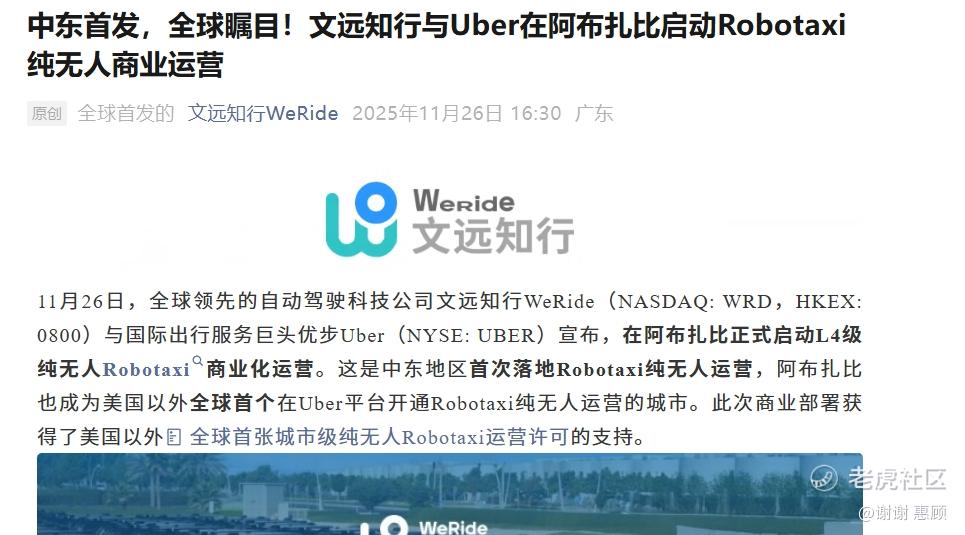Open 全球首张城市级纯无人Robotaxi运营许可 article link
Viewport: 965px width, 535px height.
coord(378,437)
